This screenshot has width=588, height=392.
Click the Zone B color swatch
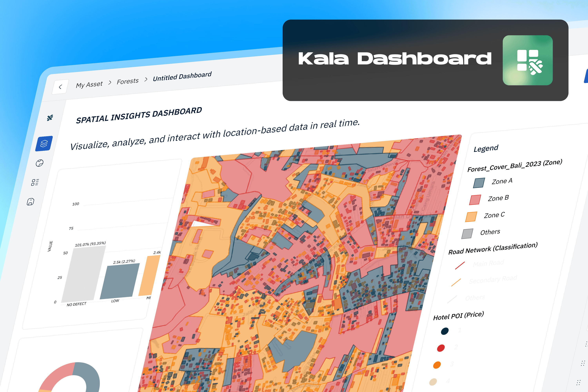coord(475,200)
